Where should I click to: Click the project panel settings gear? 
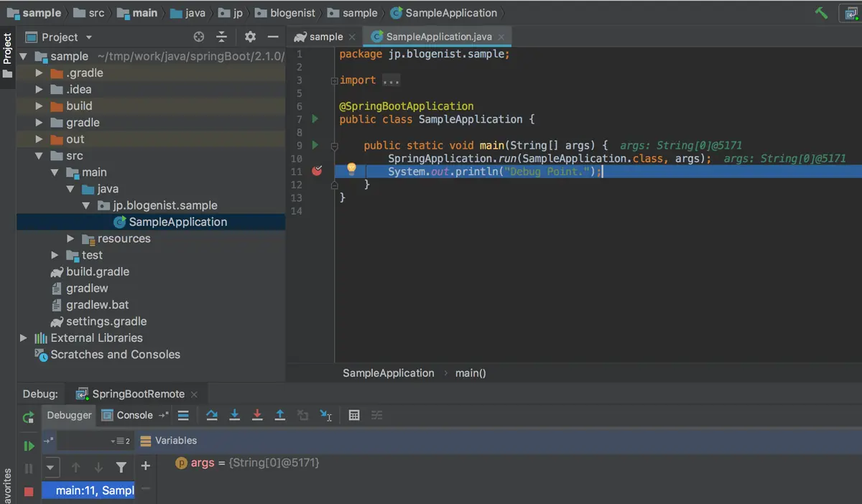click(250, 37)
